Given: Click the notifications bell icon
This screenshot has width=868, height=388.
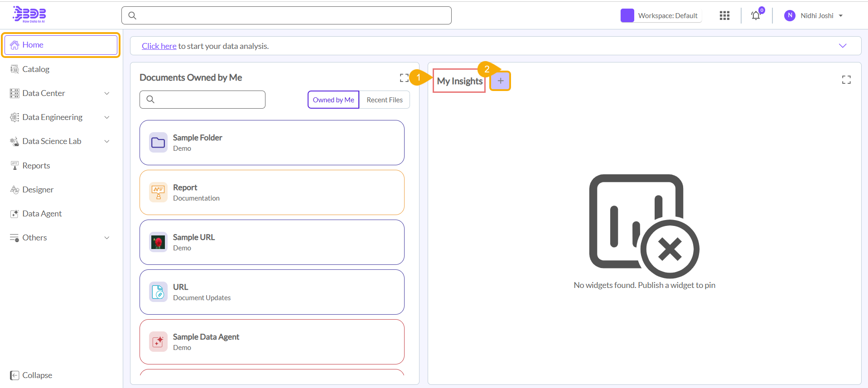Looking at the screenshot, I should coord(756,16).
